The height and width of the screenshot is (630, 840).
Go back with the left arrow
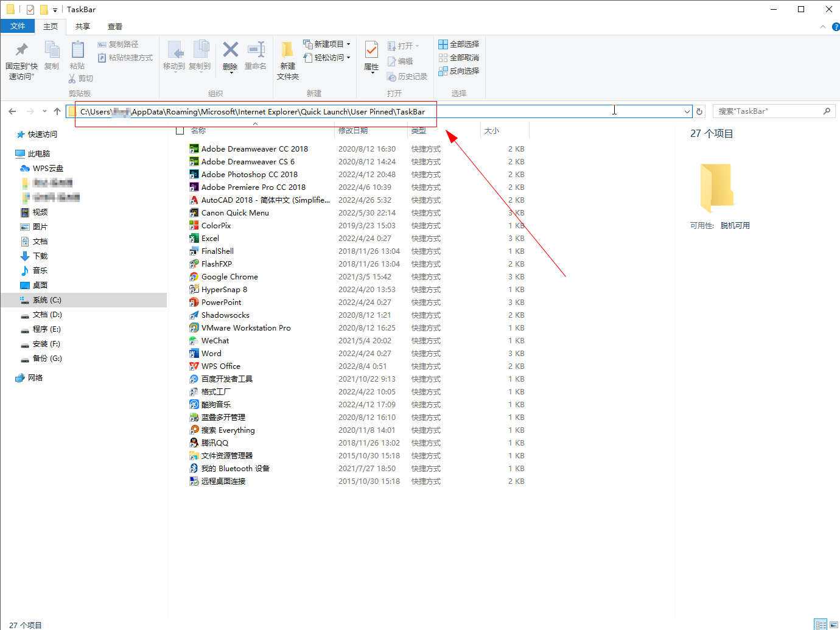click(x=12, y=111)
